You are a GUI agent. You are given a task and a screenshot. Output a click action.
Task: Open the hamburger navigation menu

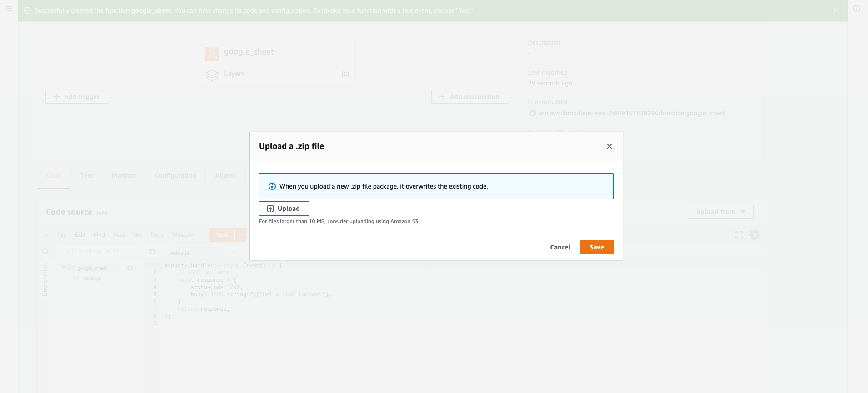(9, 9)
